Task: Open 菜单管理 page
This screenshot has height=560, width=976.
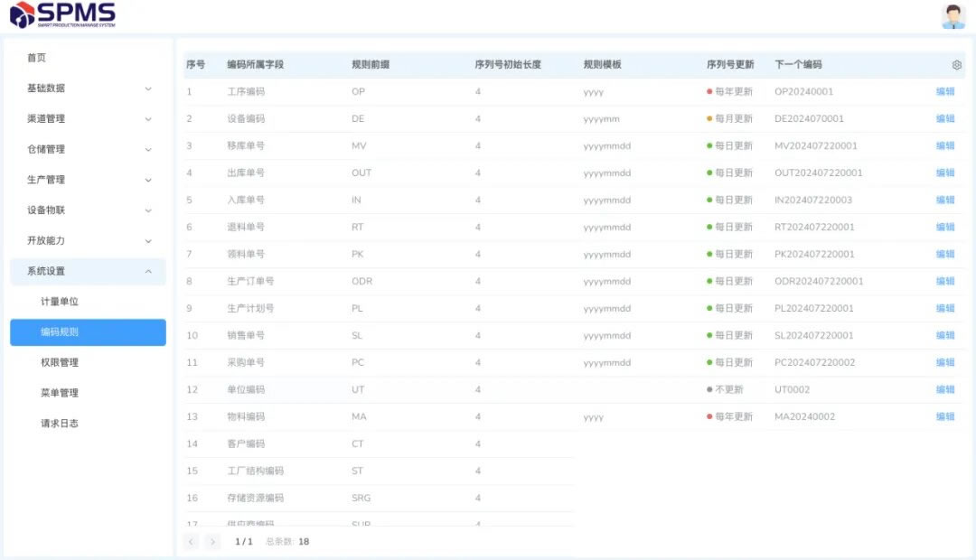Action: pos(60,393)
